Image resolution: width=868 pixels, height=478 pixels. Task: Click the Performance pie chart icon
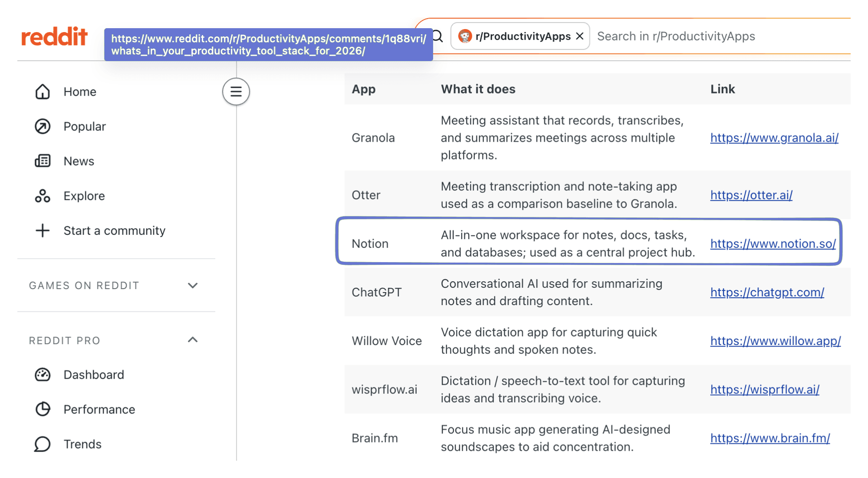pos(43,409)
